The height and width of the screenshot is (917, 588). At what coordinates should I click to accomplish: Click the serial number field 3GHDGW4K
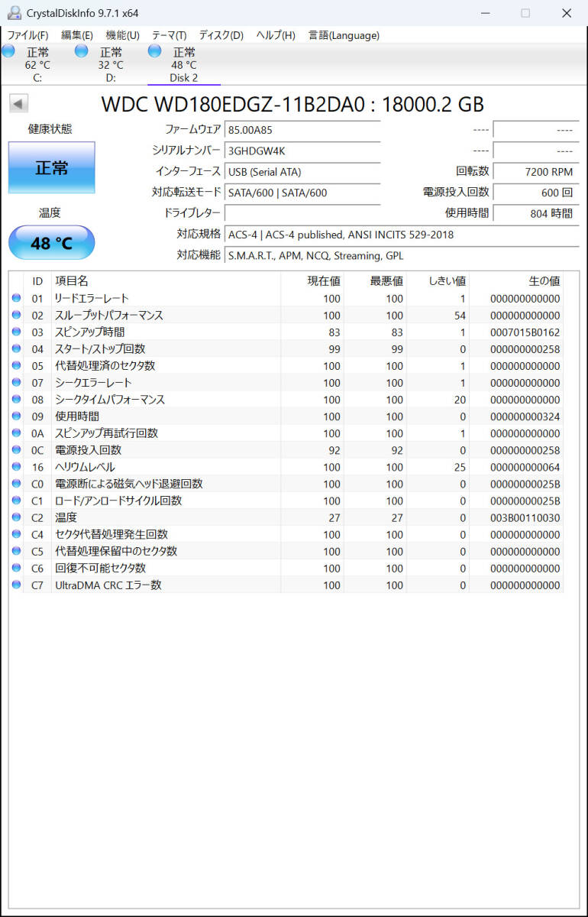coord(302,151)
